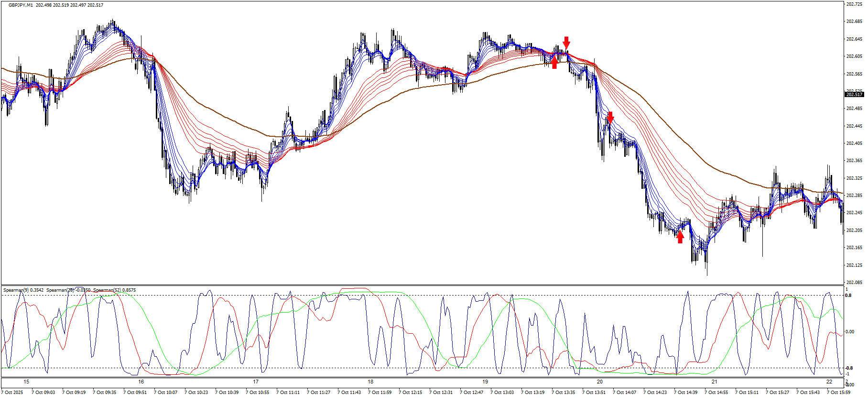Click the topmost red down arrow signal
The image size is (868, 405).
pos(566,42)
